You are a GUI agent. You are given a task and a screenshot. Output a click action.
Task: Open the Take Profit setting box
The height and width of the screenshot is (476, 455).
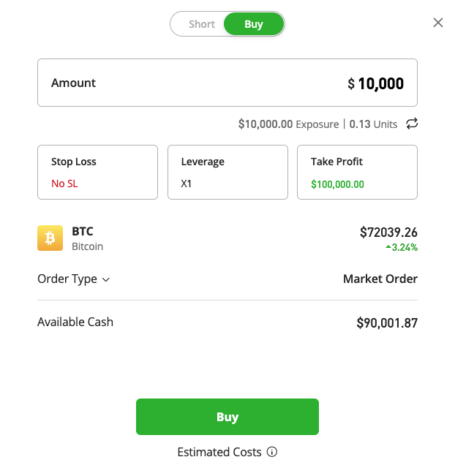357,172
